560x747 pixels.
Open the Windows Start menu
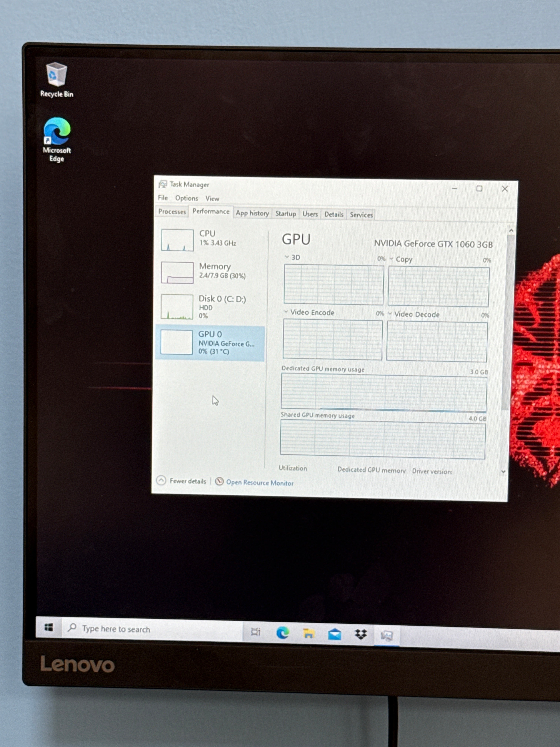point(49,628)
